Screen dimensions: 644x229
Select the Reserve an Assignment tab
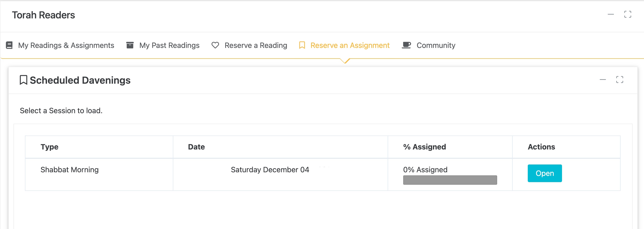[350, 45]
